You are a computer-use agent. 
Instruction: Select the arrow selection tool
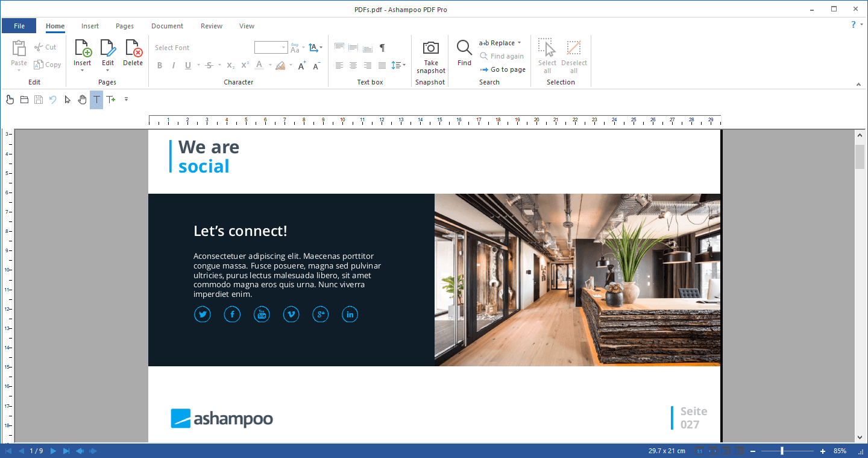[x=67, y=100]
